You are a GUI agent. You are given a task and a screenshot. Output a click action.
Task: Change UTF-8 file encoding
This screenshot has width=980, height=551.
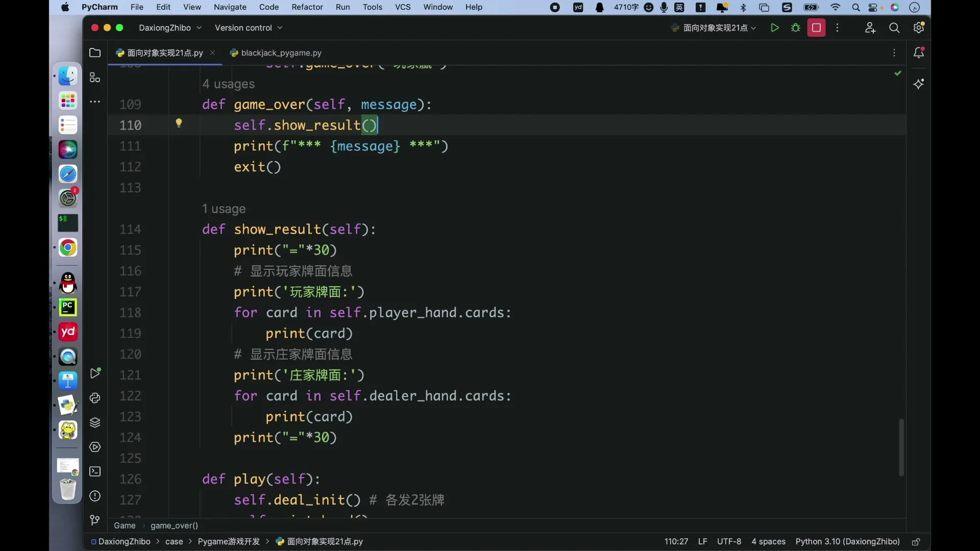coord(729,542)
